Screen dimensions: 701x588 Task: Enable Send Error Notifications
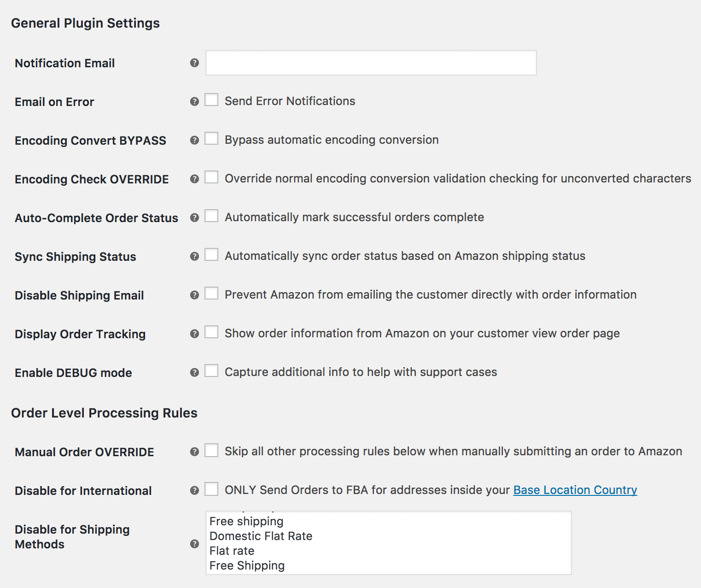click(211, 100)
